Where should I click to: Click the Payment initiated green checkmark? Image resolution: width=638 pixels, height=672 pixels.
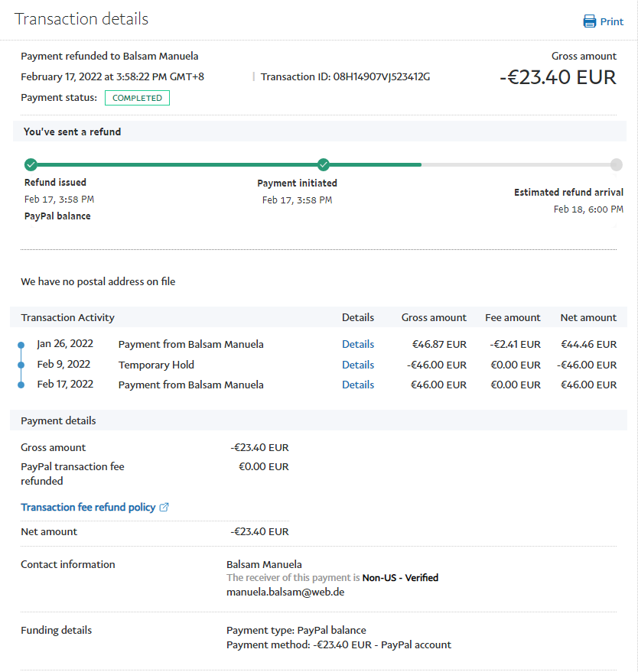(x=324, y=164)
